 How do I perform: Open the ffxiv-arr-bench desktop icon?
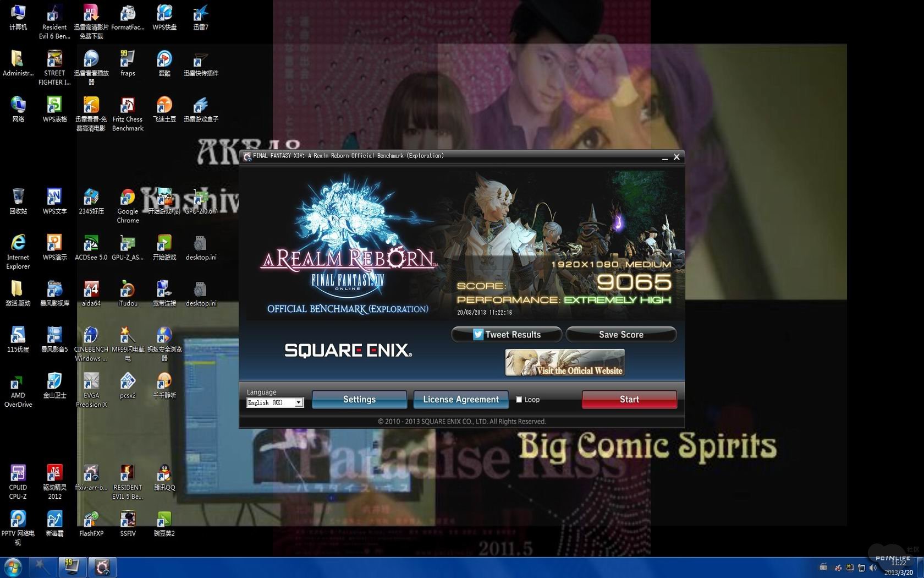91,477
